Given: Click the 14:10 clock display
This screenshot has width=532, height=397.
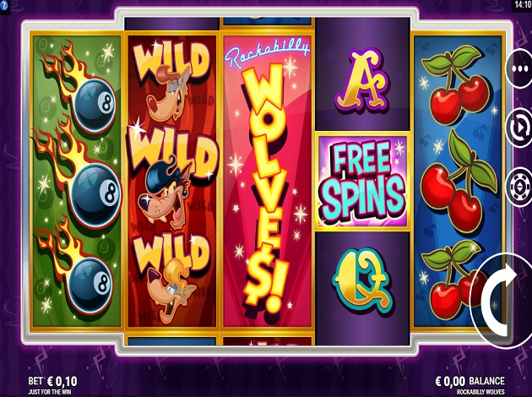Looking at the screenshot, I should coord(523,5).
